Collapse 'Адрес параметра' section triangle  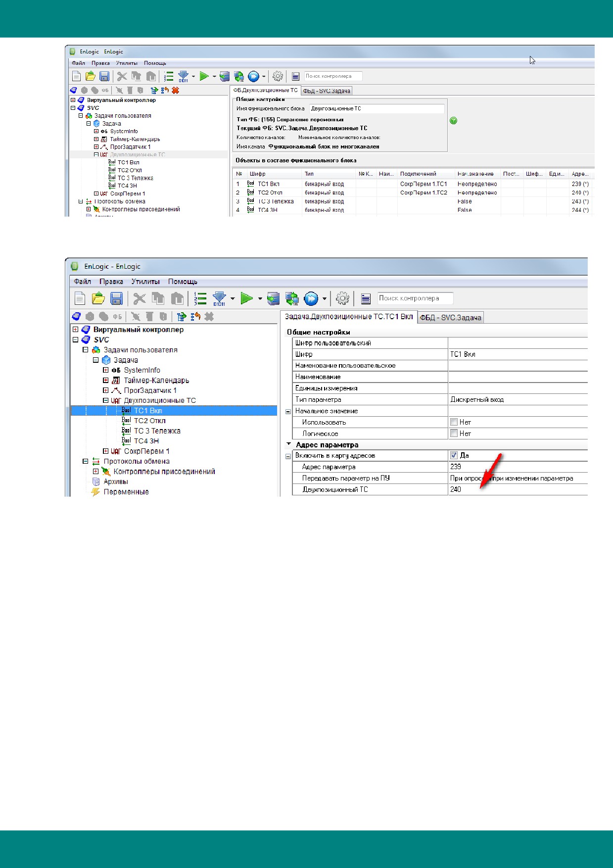(289, 444)
